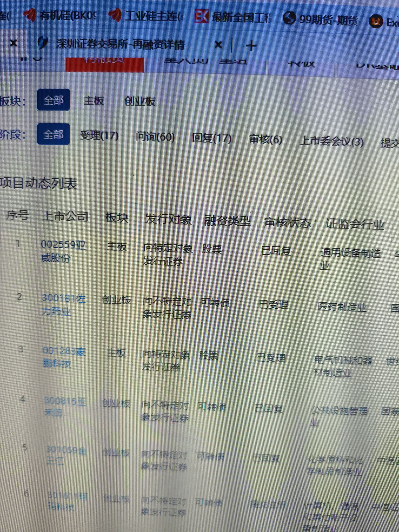Click 医药制造业 industry cell
The image size is (399, 532).
(x=342, y=307)
